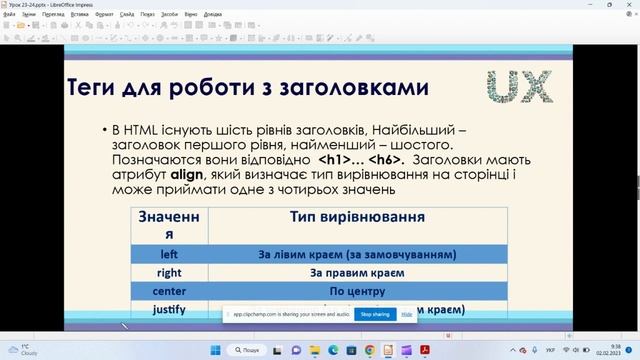Click the Cut scissors icon
640x360 pixels.
coord(78,25)
